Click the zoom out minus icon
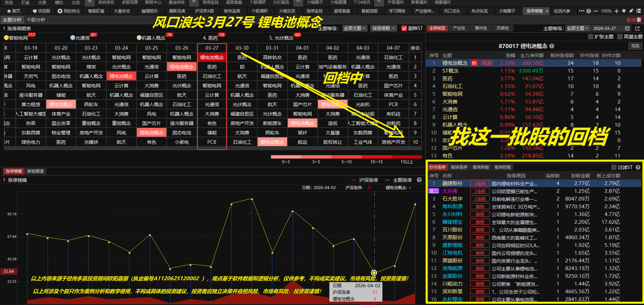Viewport: 644px width, 305px height. tap(596, 11)
